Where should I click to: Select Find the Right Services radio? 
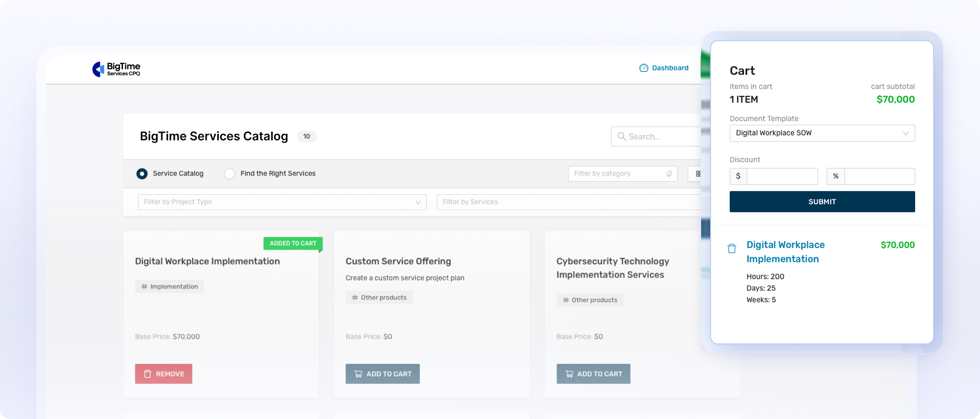click(230, 174)
